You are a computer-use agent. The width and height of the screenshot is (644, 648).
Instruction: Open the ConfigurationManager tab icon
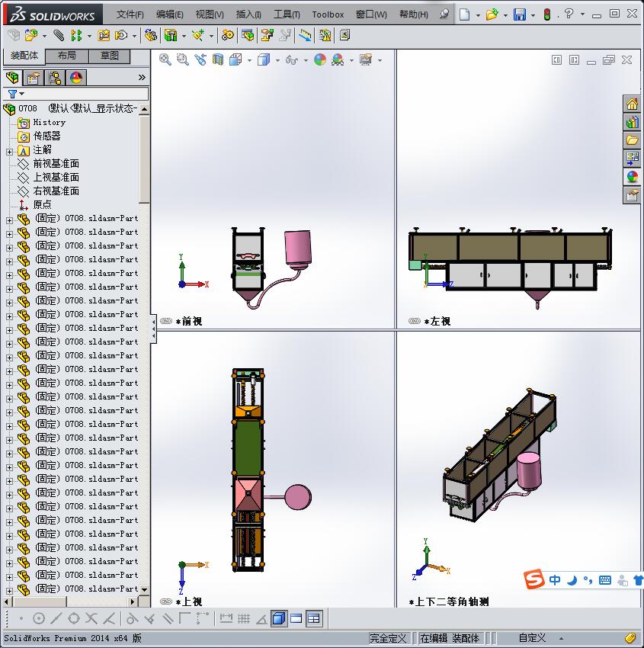(55, 78)
